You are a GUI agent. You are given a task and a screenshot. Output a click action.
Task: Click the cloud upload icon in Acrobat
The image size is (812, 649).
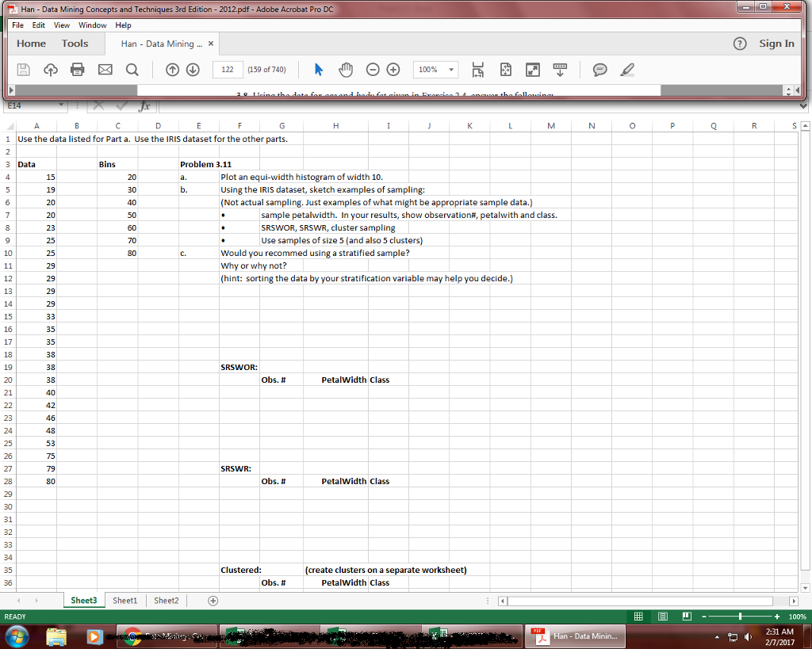[x=50, y=70]
